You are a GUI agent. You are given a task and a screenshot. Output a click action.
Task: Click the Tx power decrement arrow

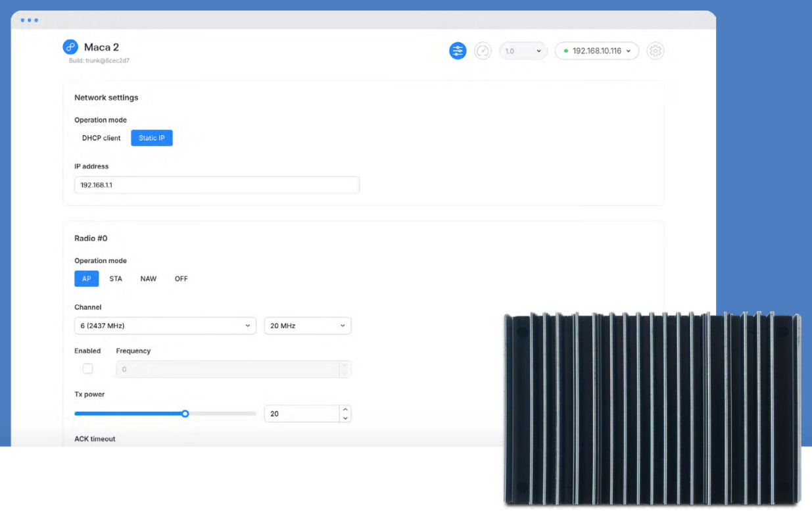pyautogui.click(x=345, y=418)
